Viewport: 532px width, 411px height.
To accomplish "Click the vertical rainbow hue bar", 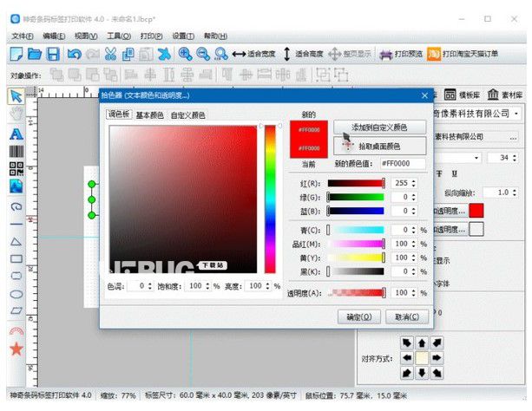I will (270, 199).
